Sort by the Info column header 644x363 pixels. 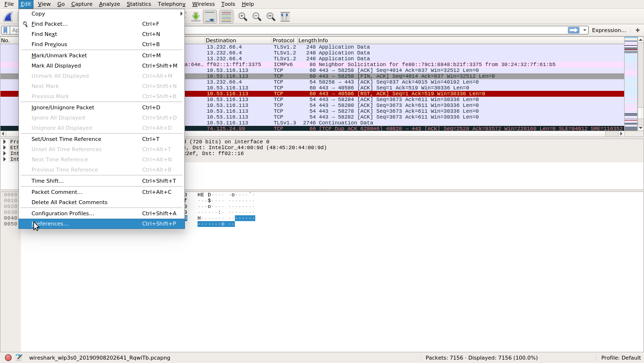470,40
